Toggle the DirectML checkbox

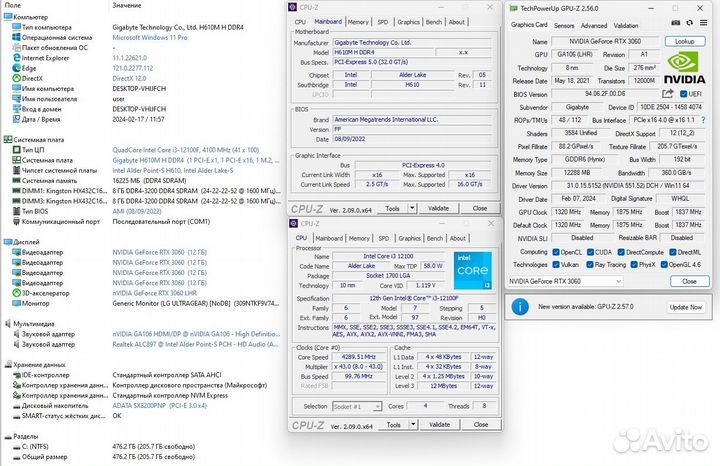point(673,252)
